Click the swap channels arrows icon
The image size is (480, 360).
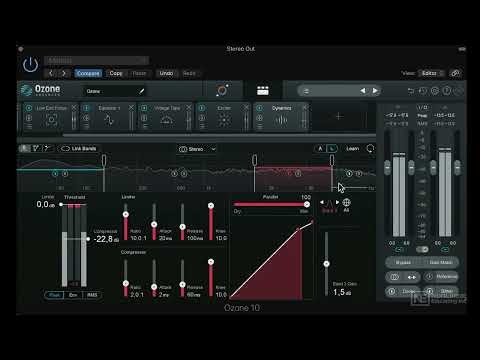click(412, 277)
